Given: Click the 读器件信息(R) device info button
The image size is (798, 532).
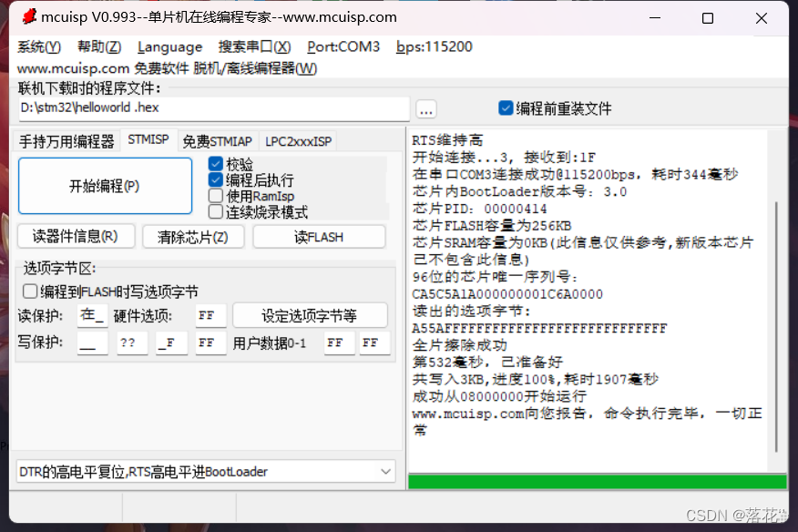Looking at the screenshot, I should [76, 236].
